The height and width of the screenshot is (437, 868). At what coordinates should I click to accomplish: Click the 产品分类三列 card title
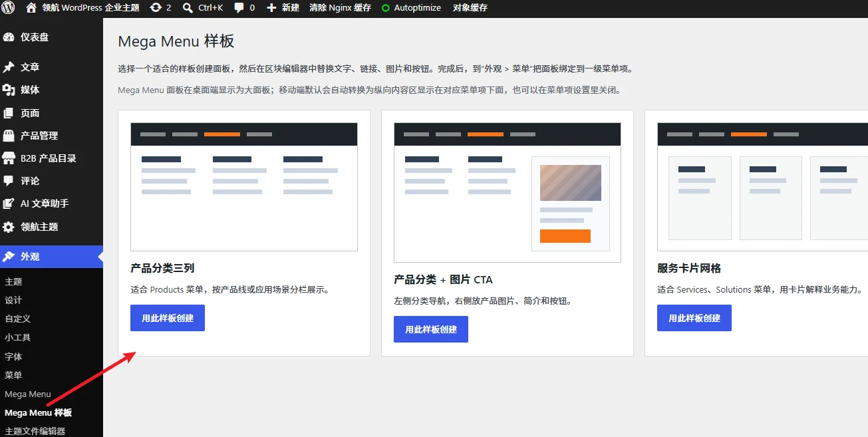coord(162,269)
